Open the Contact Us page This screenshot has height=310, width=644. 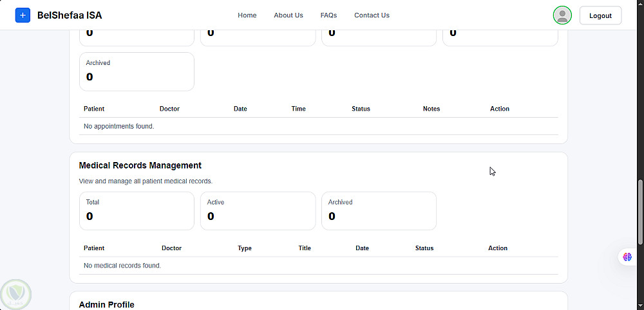pos(372,15)
